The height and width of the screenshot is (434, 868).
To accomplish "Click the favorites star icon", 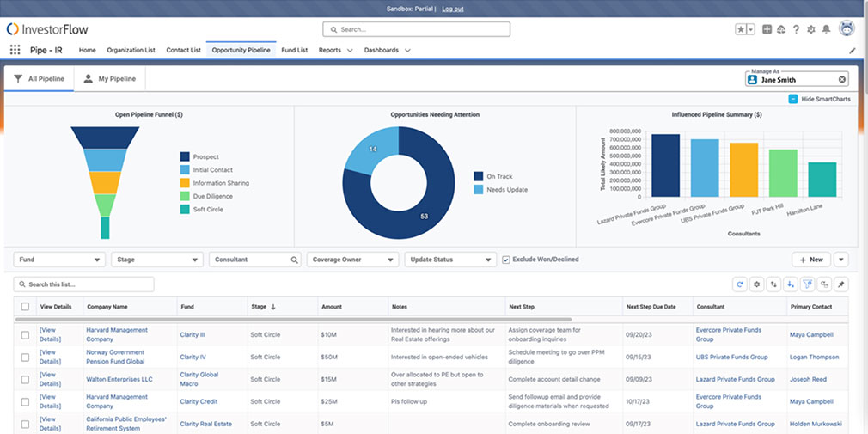I will pyautogui.click(x=741, y=29).
